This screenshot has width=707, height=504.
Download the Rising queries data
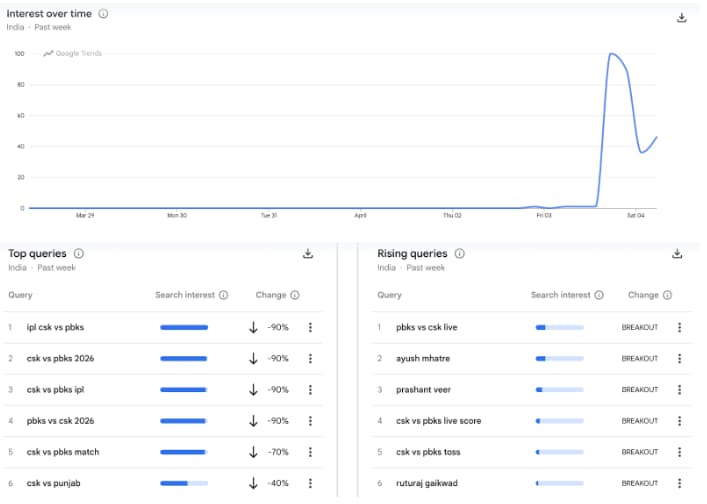[678, 254]
